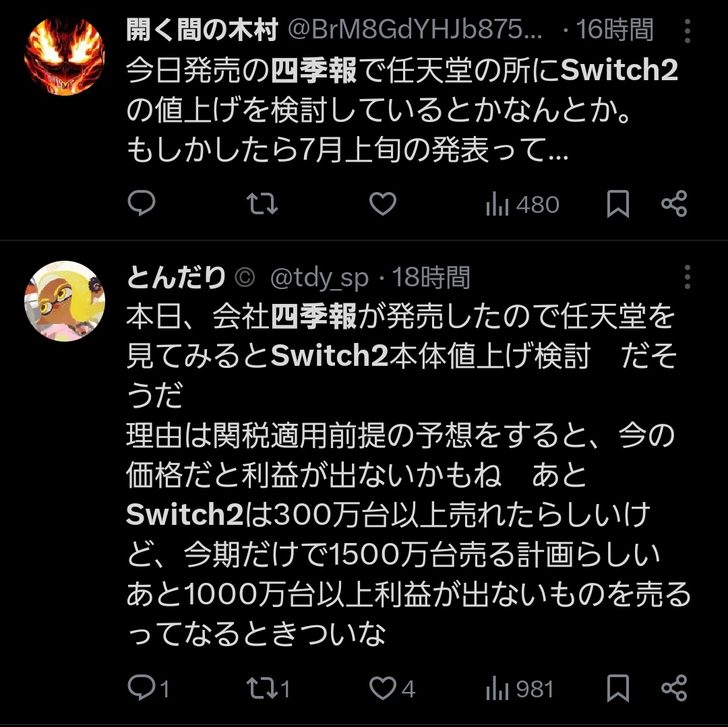
Task: Reply to とんだり's tweet with 1 reply
Action: coord(148,688)
